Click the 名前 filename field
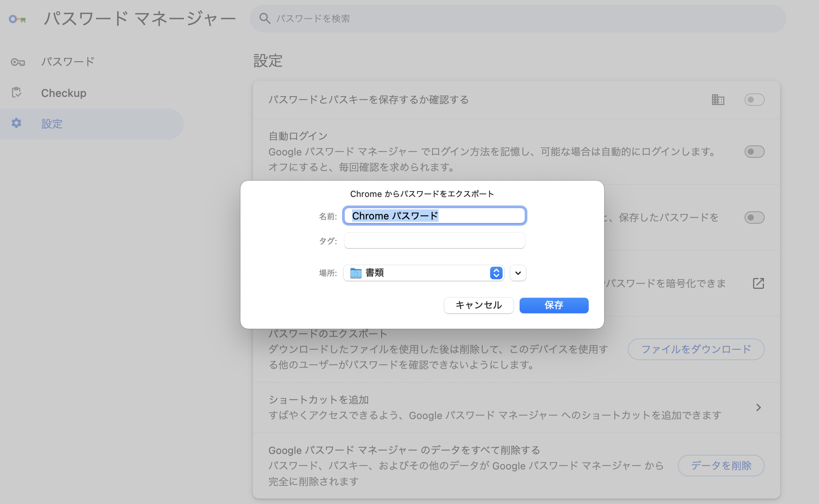819x504 pixels. coord(435,216)
